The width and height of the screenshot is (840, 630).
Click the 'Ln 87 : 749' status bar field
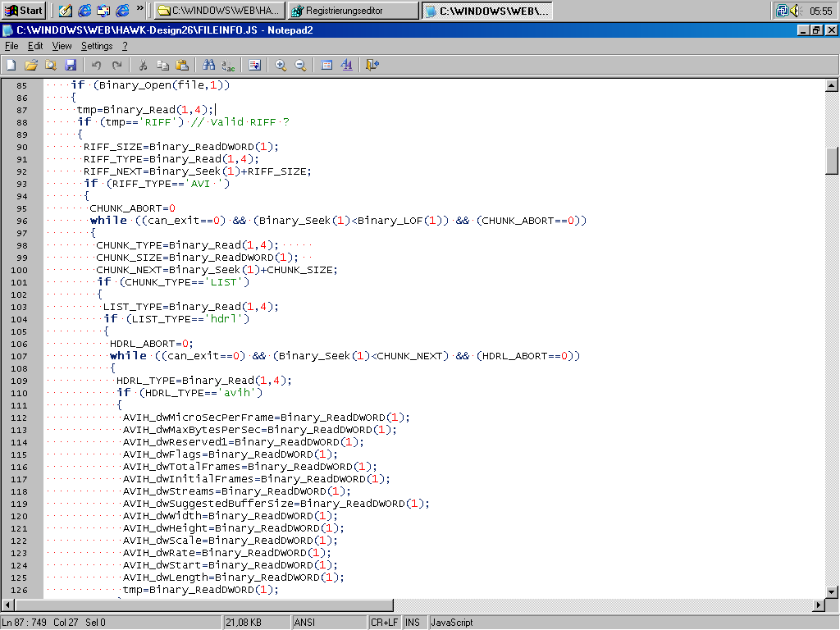click(x=24, y=623)
